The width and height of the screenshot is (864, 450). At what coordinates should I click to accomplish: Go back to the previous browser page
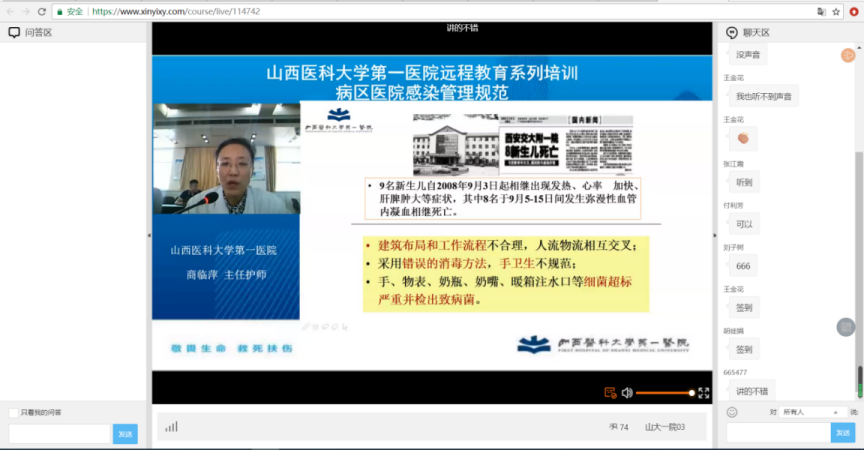tap(10, 12)
